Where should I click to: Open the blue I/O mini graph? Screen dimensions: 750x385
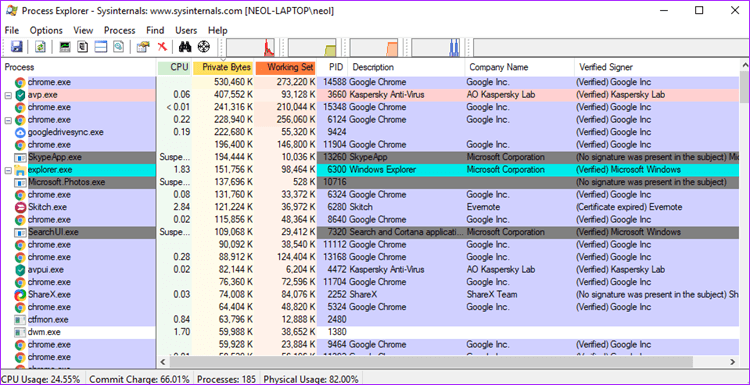[436, 48]
